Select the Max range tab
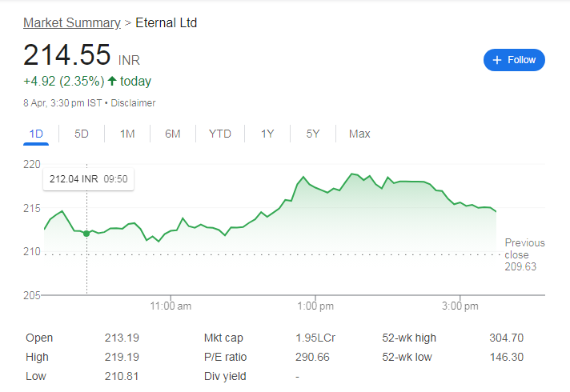Screen dimensions: 570x392 click(x=359, y=134)
